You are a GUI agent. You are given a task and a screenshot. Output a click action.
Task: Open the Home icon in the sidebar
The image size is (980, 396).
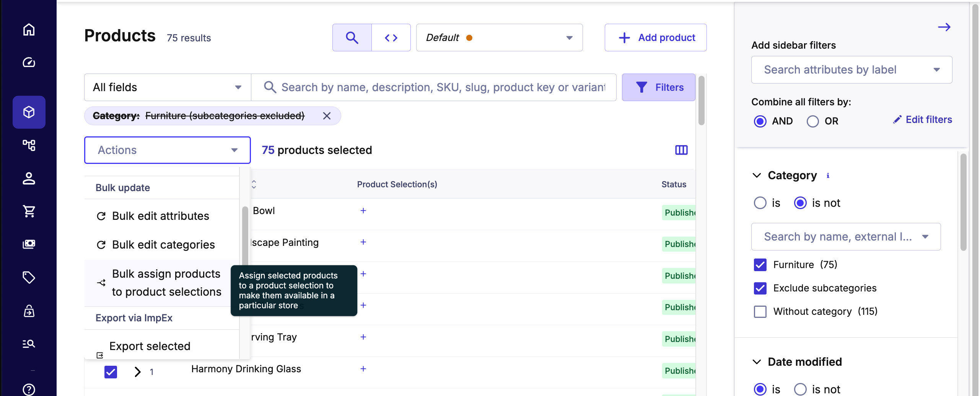coord(29,29)
